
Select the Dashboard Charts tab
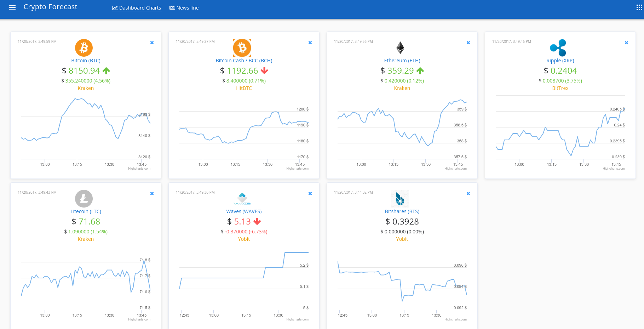pyautogui.click(x=137, y=7)
